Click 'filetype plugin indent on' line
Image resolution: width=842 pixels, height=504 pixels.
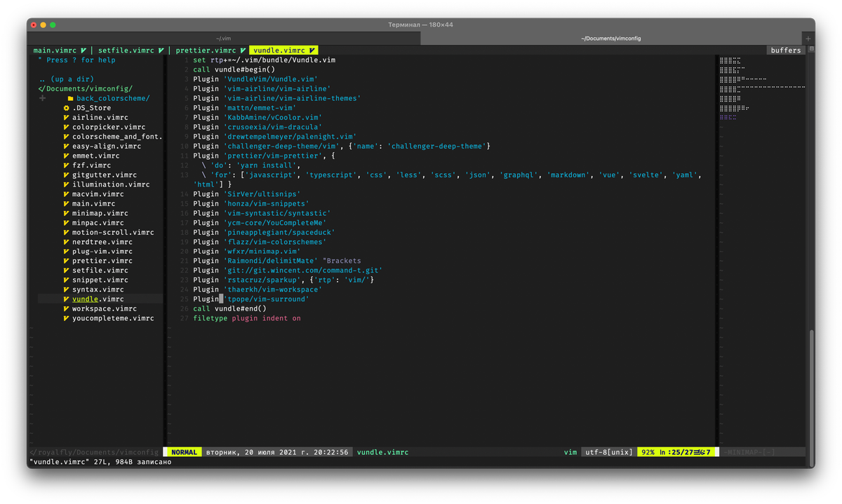[247, 318]
